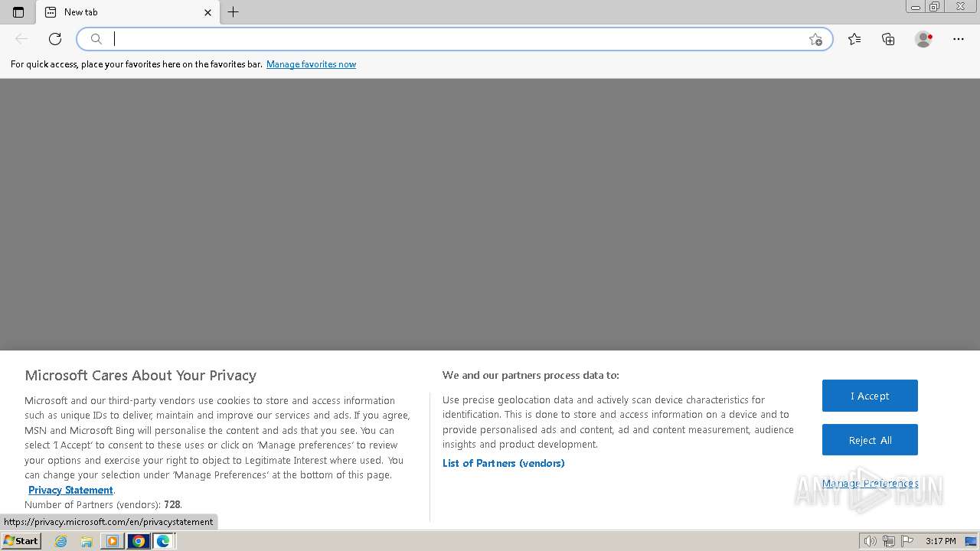This screenshot has height=551, width=980.
Task: Click the 3:17 PM clock
Action: (941, 541)
